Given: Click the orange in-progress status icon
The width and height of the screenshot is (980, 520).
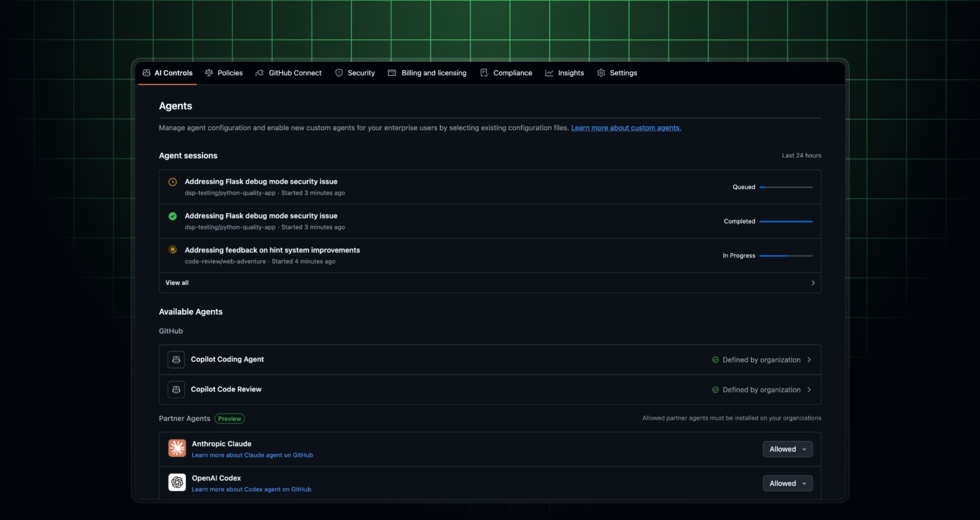Looking at the screenshot, I should click(x=173, y=250).
